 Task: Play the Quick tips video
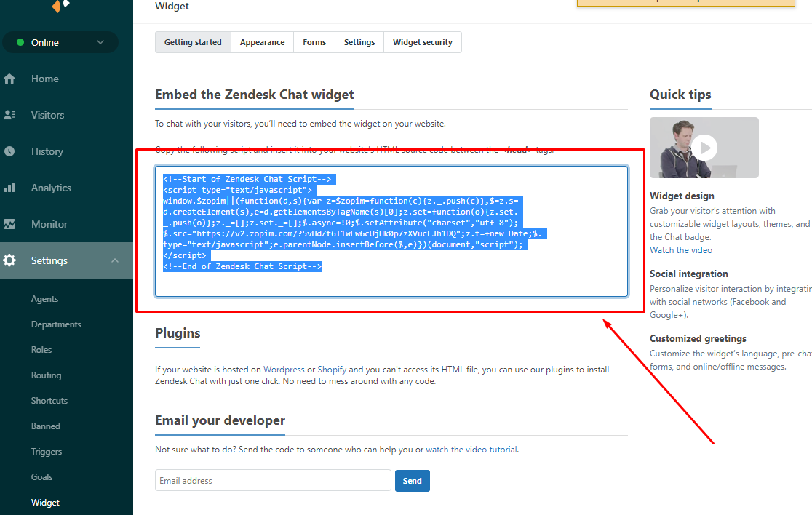pyautogui.click(x=704, y=148)
